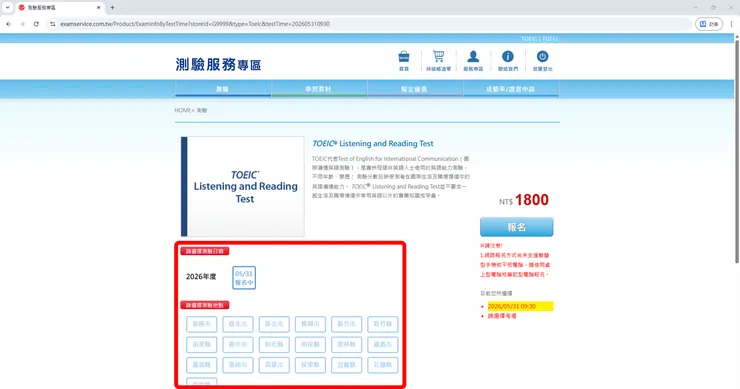Open the tab search dropdown arrow
The height and width of the screenshot is (389, 740).
click(8, 8)
